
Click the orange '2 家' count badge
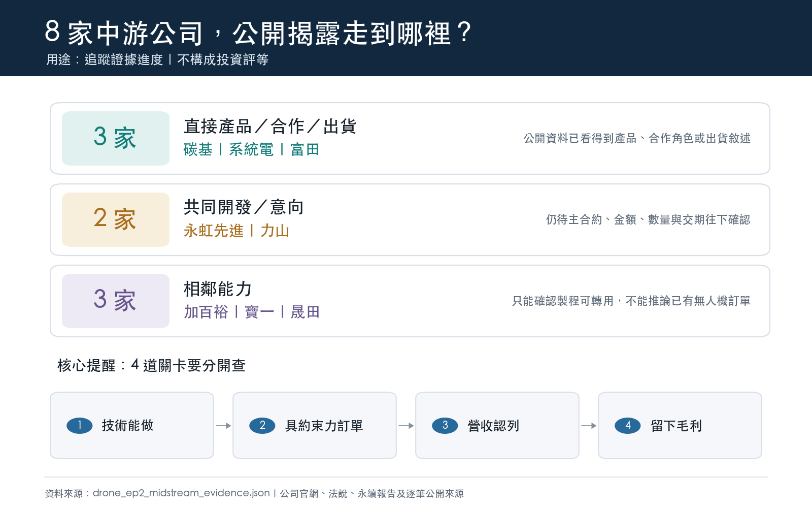pos(116,219)
